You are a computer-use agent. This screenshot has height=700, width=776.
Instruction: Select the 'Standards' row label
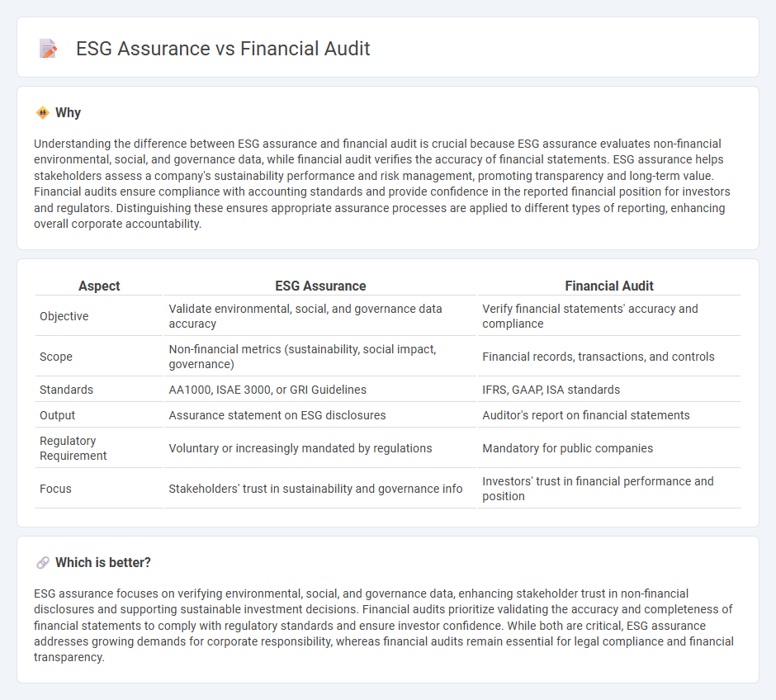click(66, 390)
